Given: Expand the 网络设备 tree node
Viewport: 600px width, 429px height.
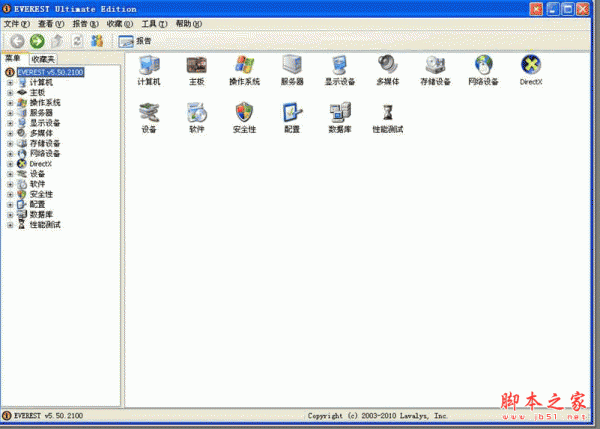Looking at the screenshot, I should point(10,154).
